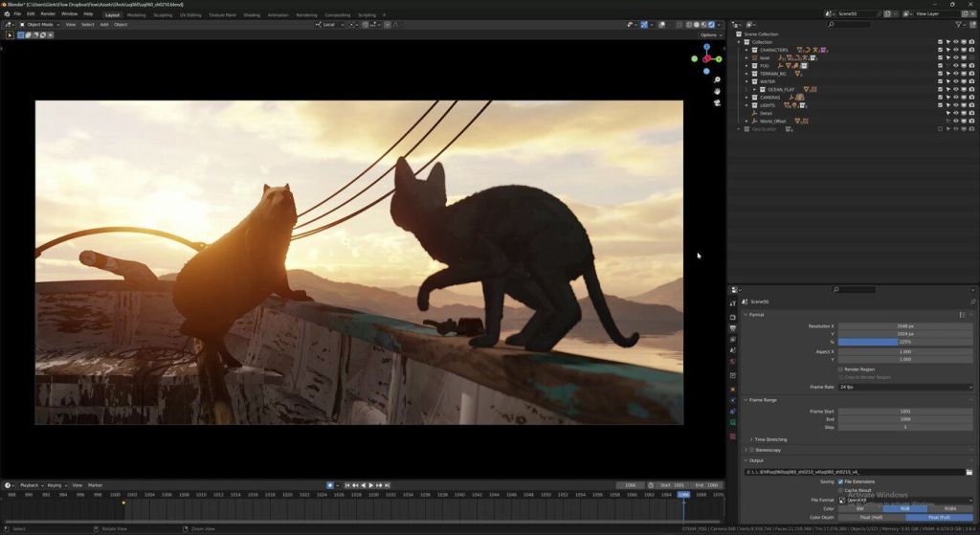Expand the TERRAIN_BG collection
The height and width of the screenshot is (535, 980).
747,74
